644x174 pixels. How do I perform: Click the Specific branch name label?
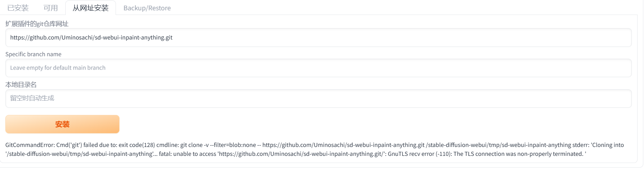[33, 54]
